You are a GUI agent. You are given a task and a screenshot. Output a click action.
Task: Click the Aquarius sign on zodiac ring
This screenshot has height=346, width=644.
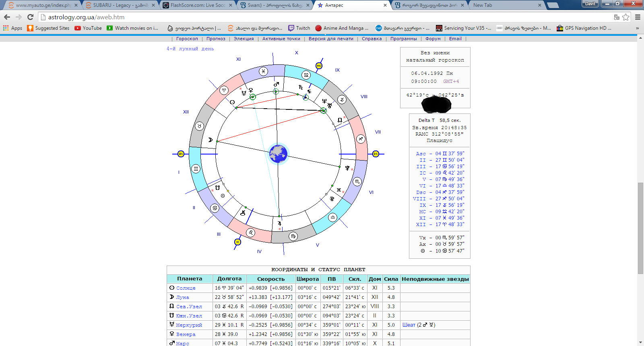306,75
